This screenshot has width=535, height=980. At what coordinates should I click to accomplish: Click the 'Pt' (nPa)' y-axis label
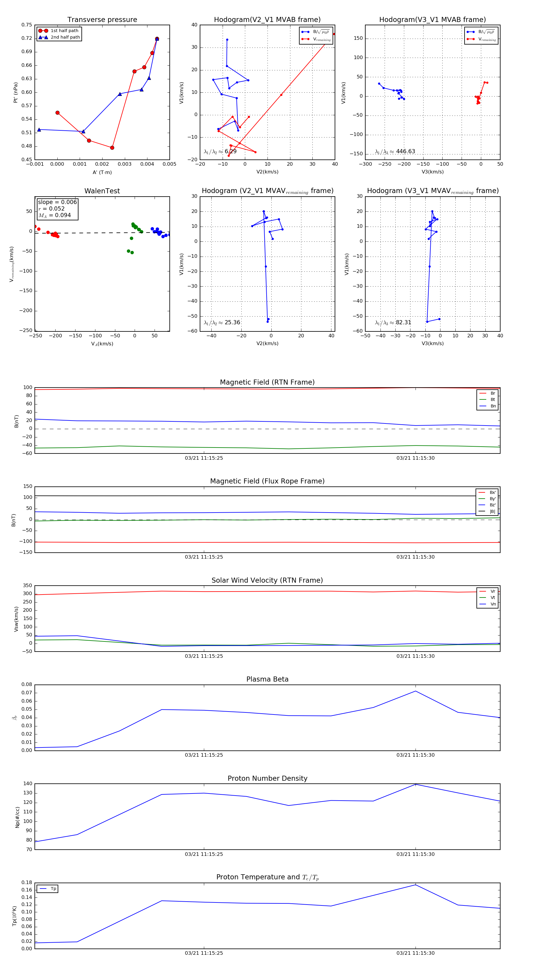point(16,92)
